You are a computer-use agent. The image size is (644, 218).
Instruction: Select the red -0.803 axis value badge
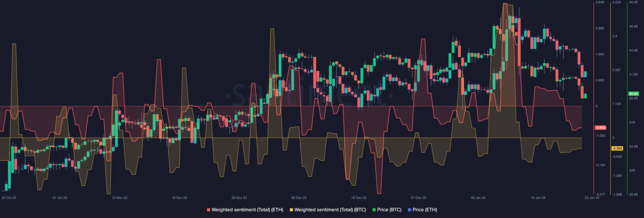[x=600, y=127]
